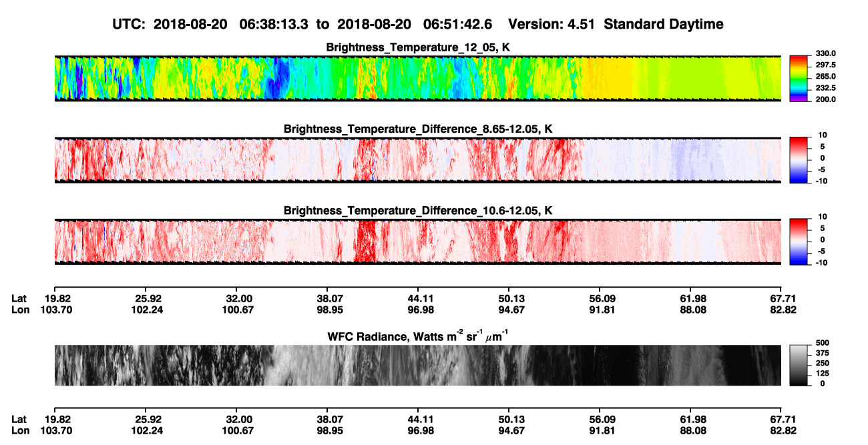Image resolution: width=868 pixels, height=445 pixels.
Task: Click longitude 98.95 beneath the WFC Radiance strip
Action: tap(327, 430)
